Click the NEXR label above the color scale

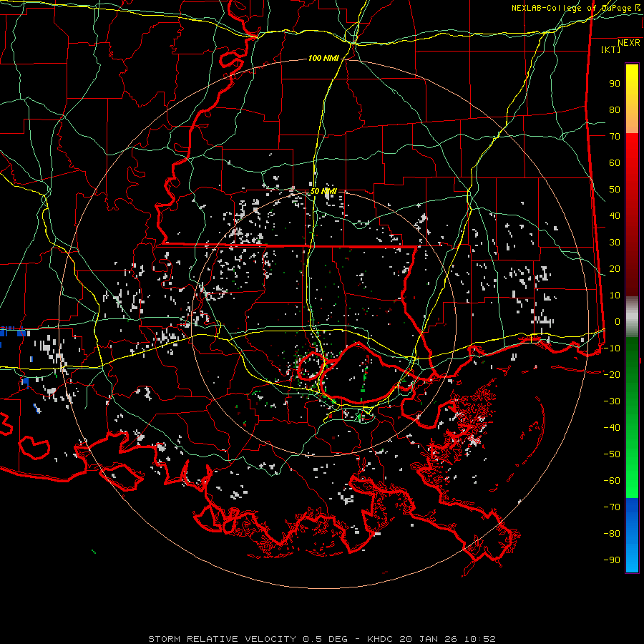(628, 43)
